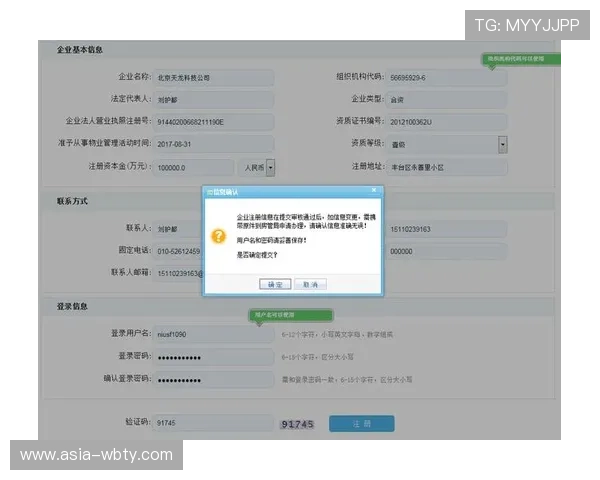
Task: Click the 注册地址 input field
Action: 447,167
